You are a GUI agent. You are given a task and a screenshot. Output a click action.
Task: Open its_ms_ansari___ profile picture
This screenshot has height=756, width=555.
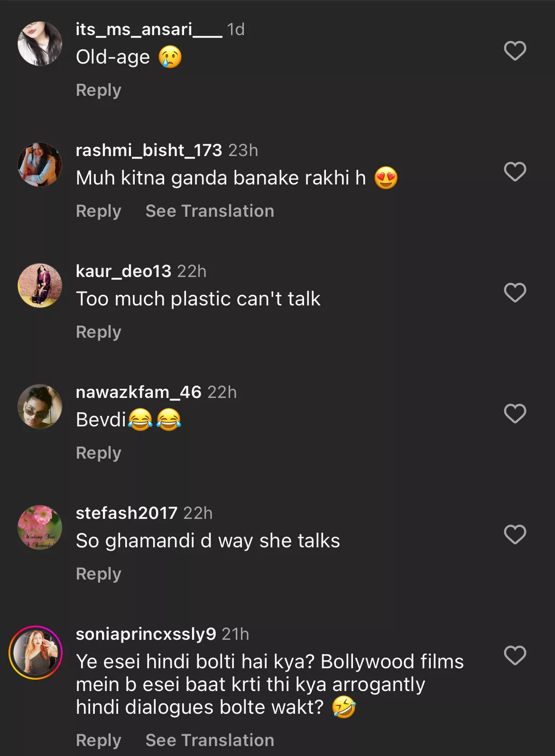point(40,44)
